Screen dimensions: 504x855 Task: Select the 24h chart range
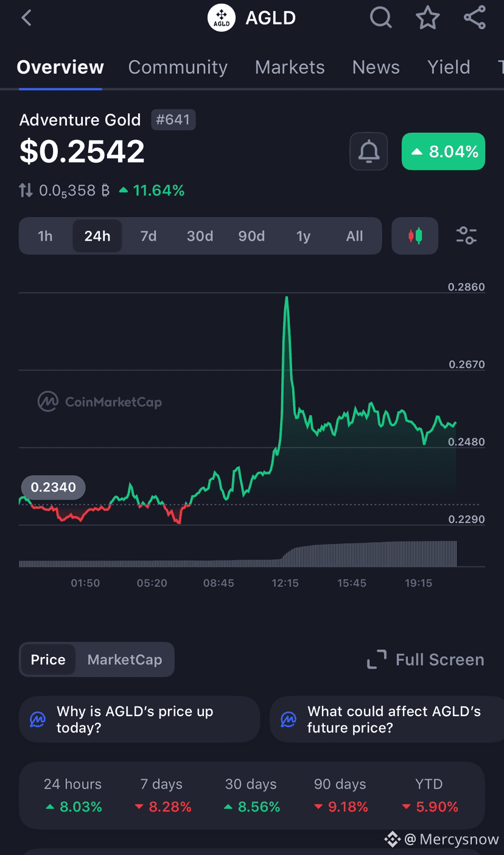click(97, 236)
